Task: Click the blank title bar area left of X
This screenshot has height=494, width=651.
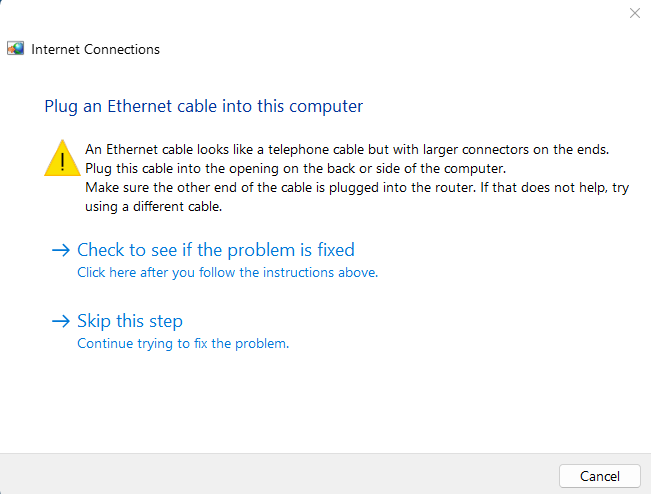Action: [x=311, y=13]
